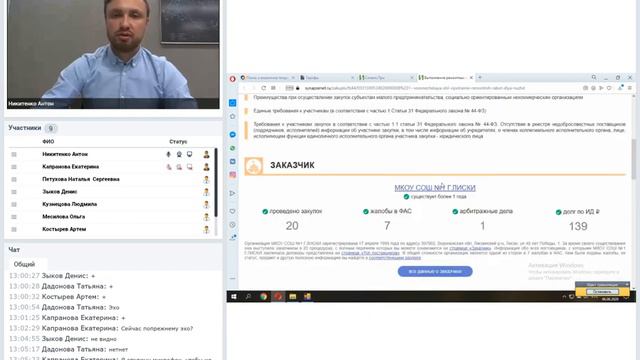Open menu handle for Никитенко Антон row
Image resolution: width=640 pixels, height=360 pixels.
click(14, 154)
